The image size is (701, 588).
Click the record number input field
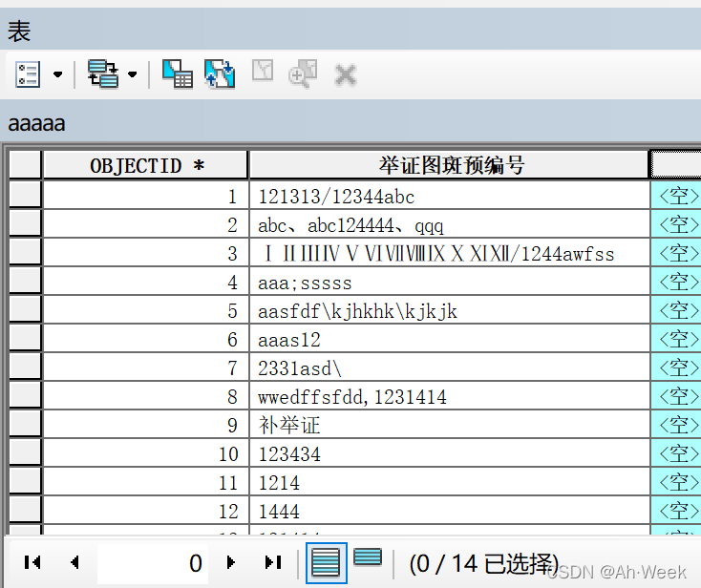click(x=154, y=563)
